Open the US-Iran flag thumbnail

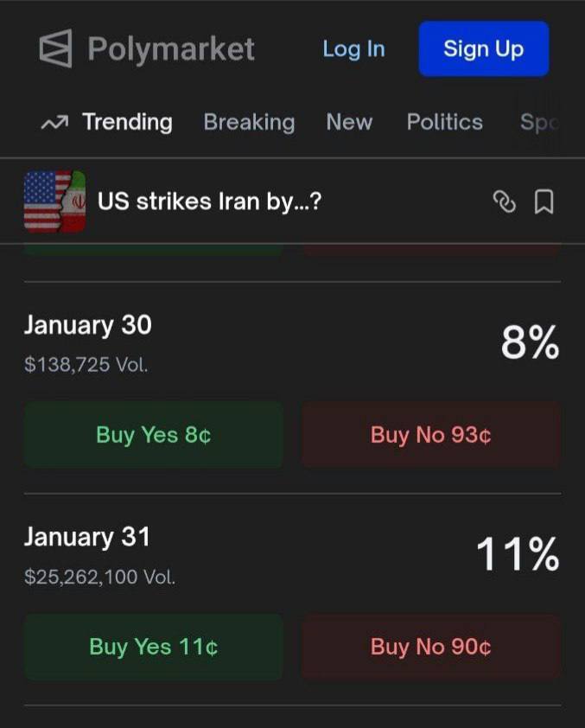(54, 202)
